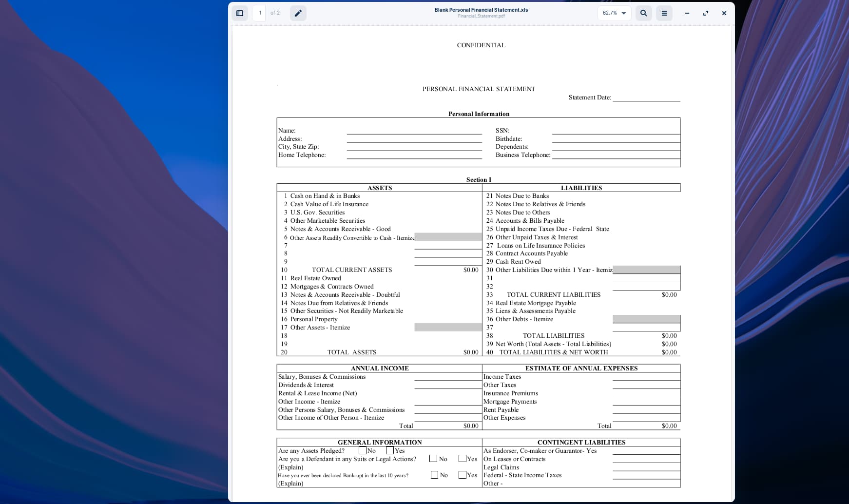Click 'Real Estate Mortgage Payable' row
Image resolution: width=849 pixels, height=504 pixels.
(x=536, y=303)
